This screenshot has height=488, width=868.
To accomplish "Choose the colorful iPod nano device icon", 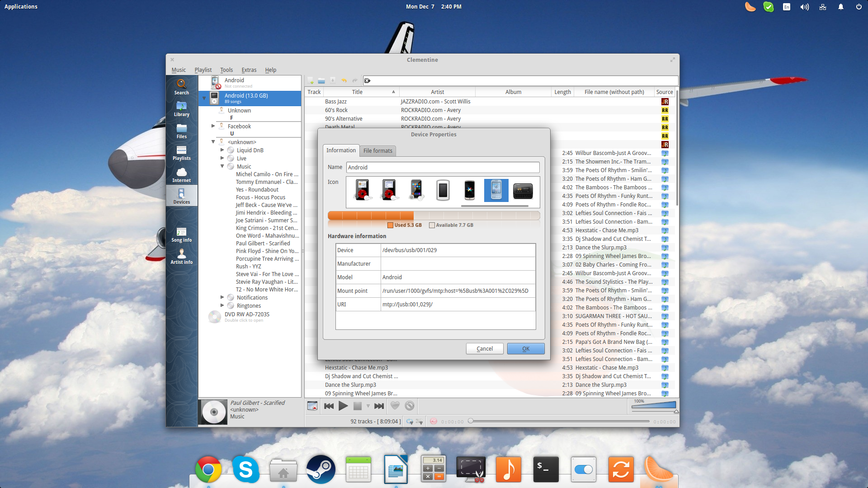I will coord(416,190).
